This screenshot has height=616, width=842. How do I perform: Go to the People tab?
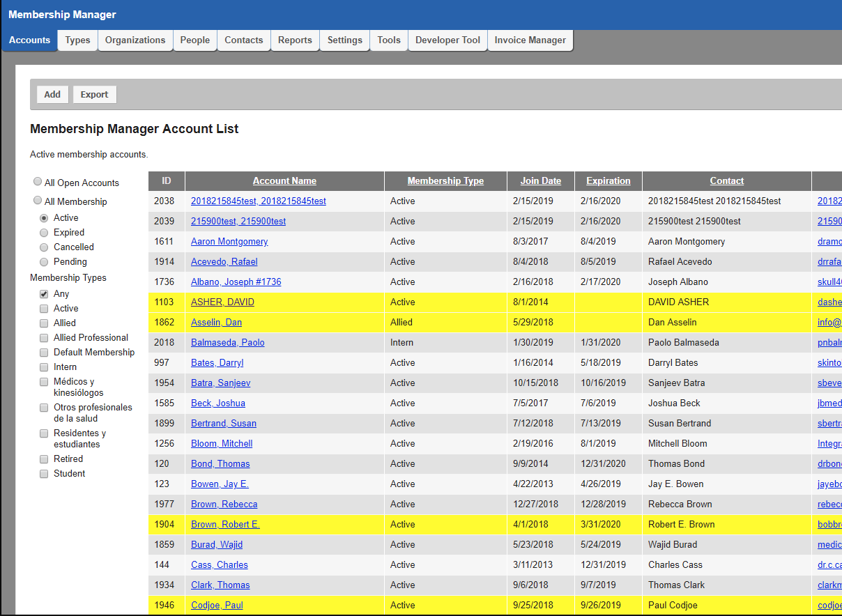coord(195,40)
